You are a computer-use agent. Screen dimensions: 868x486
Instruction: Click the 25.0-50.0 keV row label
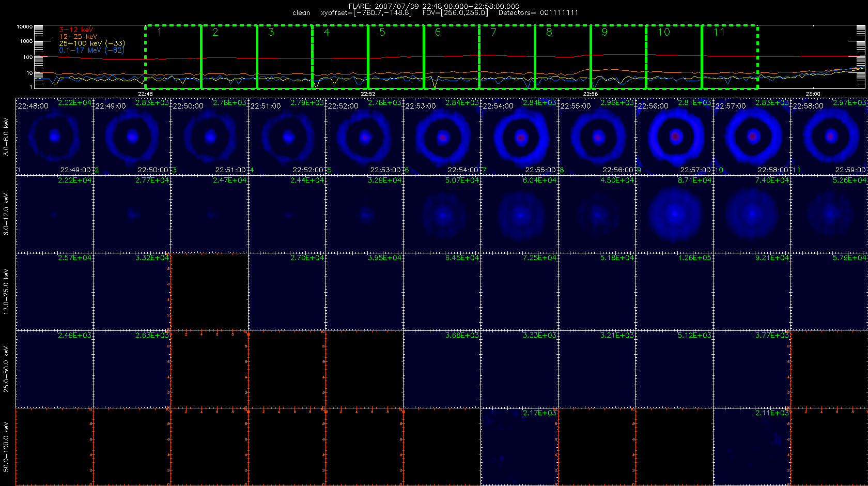6,369
